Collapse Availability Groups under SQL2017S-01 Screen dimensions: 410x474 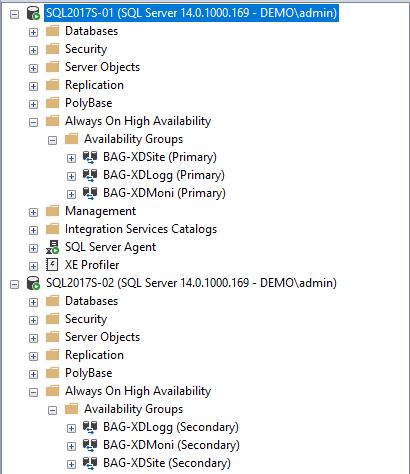click(52, 140)
